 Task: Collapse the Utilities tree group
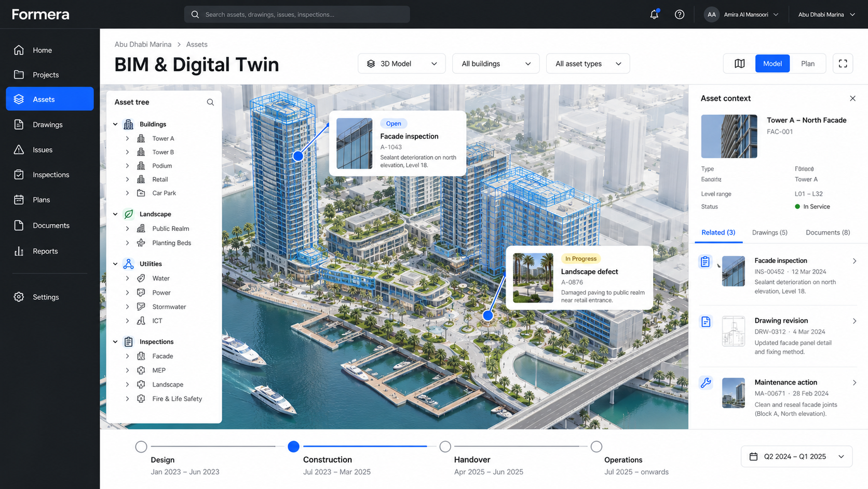[x=115, y=264]
